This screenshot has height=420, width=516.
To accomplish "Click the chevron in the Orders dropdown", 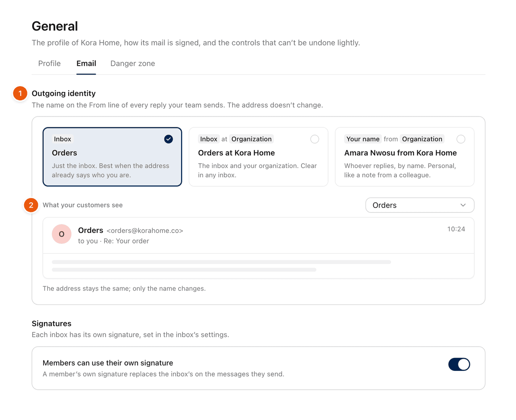I will pos(463,205).
